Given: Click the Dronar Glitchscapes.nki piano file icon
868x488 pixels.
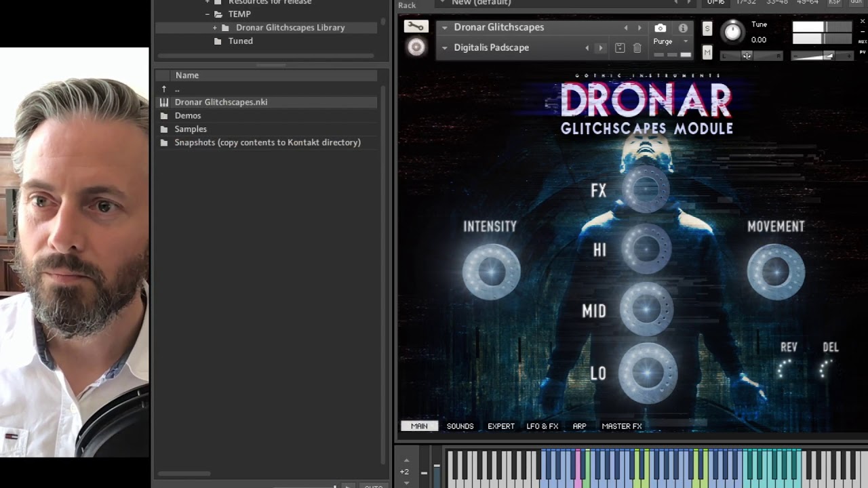Looking at the screenshot, I should coord(163,102).
